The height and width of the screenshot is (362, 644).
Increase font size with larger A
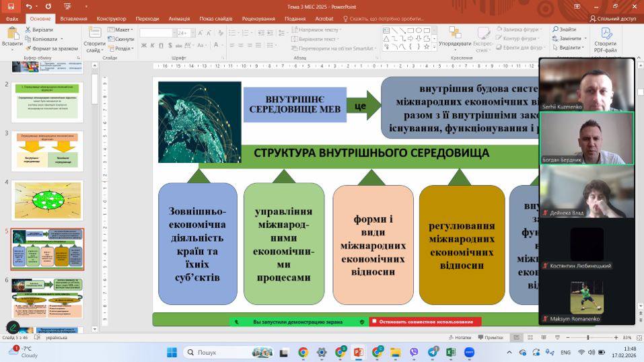pos(201,33)
